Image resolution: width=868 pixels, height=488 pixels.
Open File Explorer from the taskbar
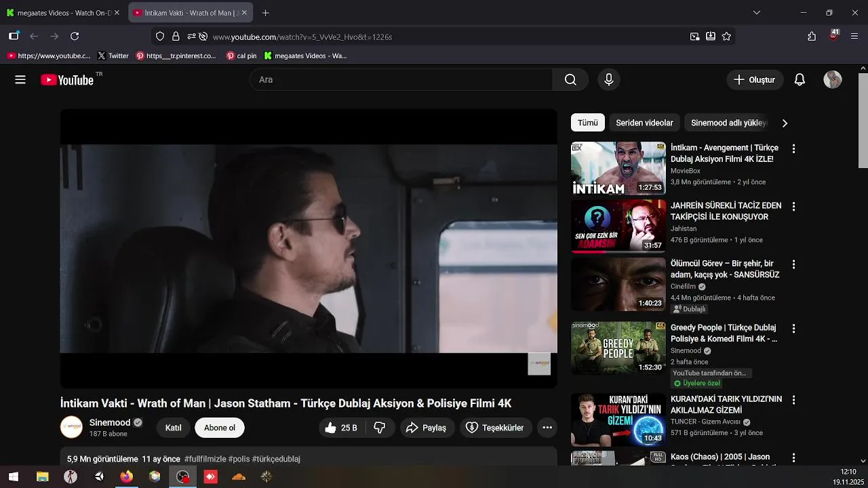42,476
